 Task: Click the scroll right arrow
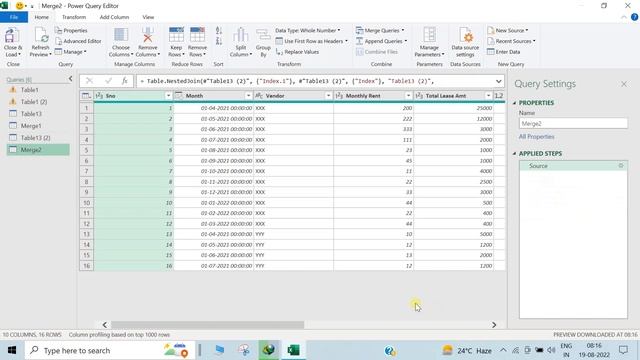tap(494, 325)
